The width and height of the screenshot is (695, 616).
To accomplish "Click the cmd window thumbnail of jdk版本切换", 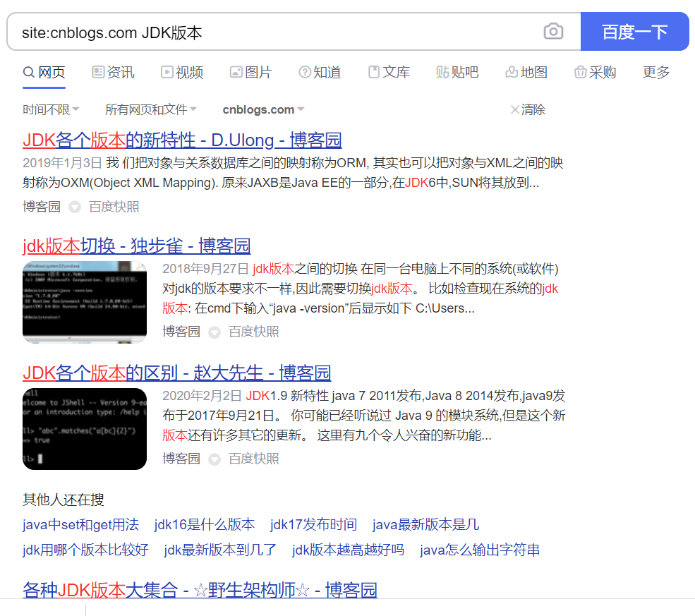I will (85, 302).
